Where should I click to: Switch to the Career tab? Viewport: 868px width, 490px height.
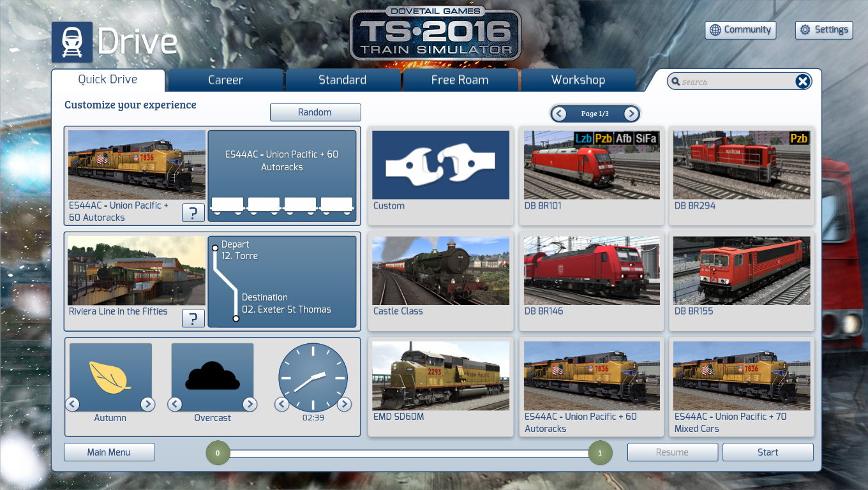click(225, 80)
